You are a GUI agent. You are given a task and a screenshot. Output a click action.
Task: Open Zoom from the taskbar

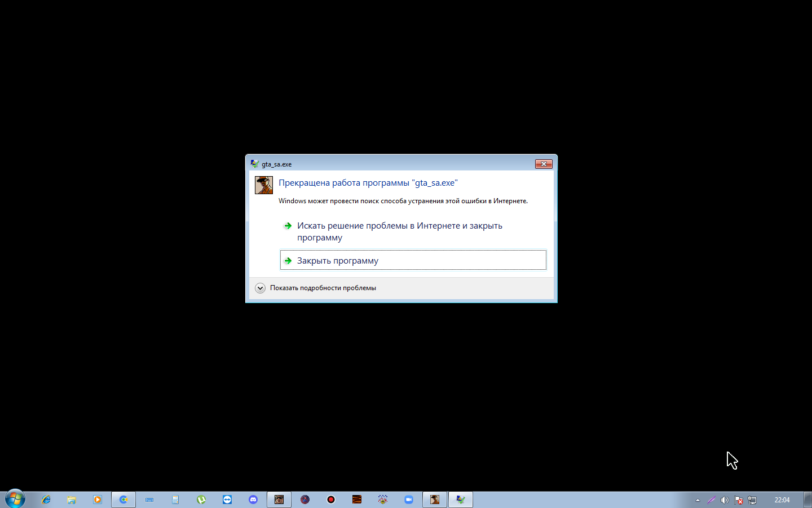pos(409,500)
